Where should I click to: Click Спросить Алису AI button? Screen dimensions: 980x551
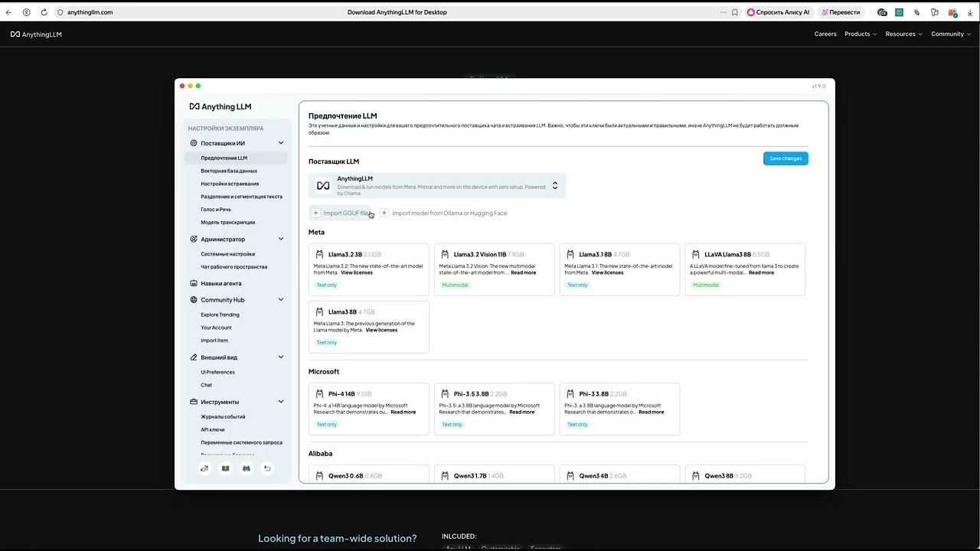[x=778, y=12]
